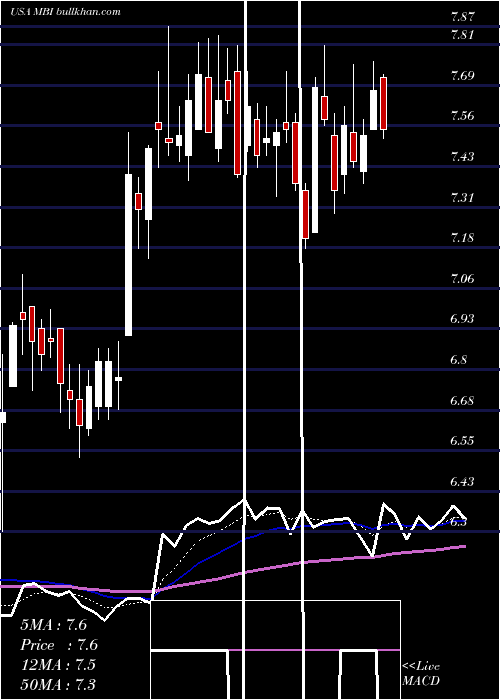Screen dimensions: 500x700
Task: Click the 6.8 price axis label
Action: click(459, 359)
